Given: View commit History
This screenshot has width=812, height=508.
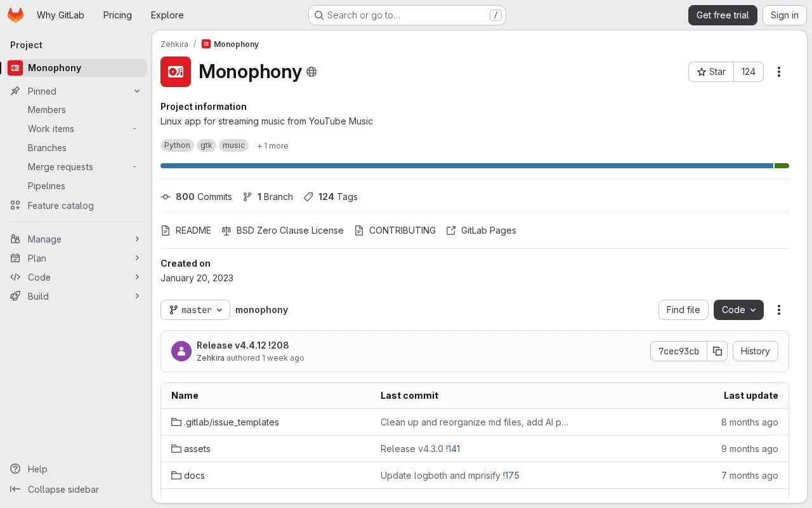Looking at the screenshot, I should click(x=755, y=351).
